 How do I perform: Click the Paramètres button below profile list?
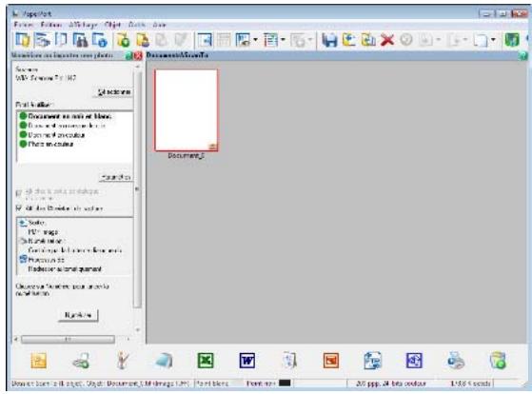point(116,177)
